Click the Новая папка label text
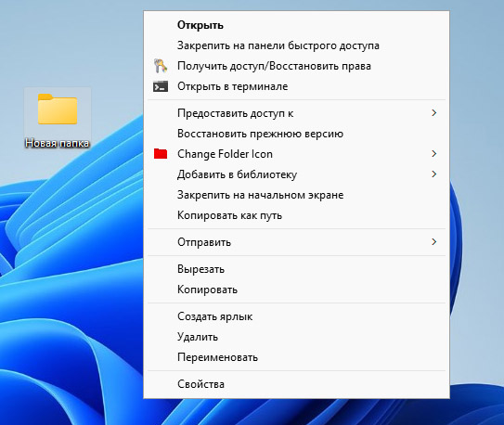The width and height of the screenshot is (504, 425). (58, 143)
